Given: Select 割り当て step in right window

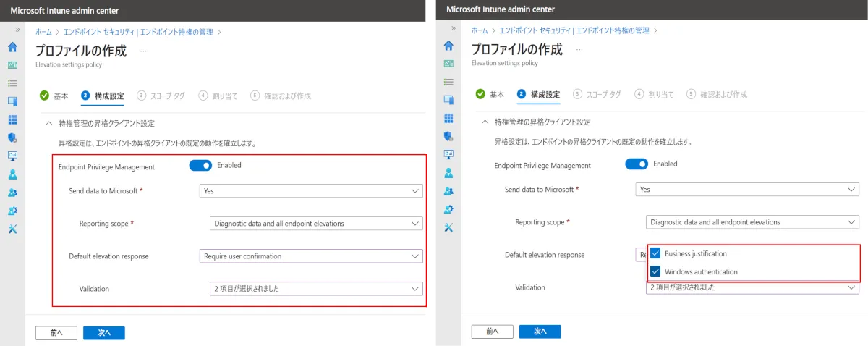Looking at the screenshot, I should pos(654,94).
